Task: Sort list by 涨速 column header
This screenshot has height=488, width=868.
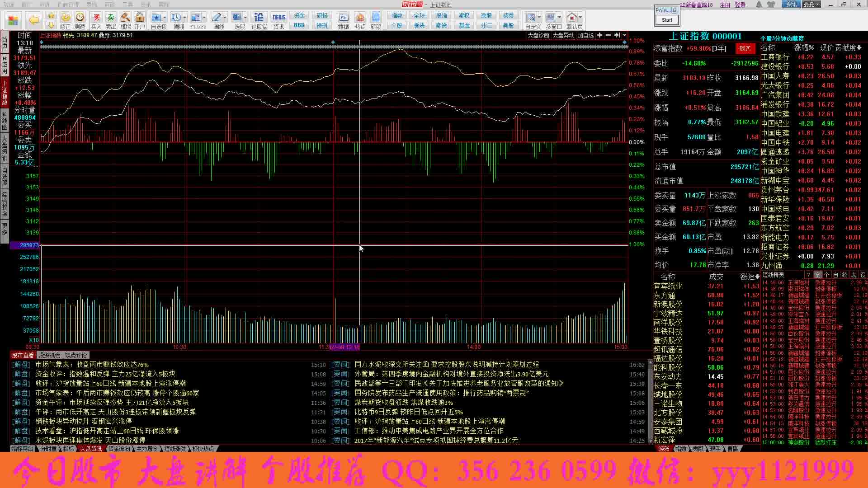Action: coord(750,277)
